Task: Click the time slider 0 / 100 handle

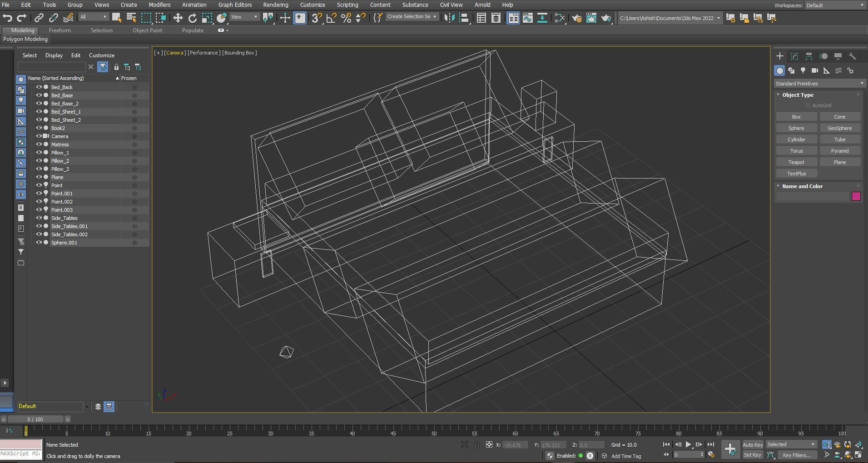Action: (35, 419)
